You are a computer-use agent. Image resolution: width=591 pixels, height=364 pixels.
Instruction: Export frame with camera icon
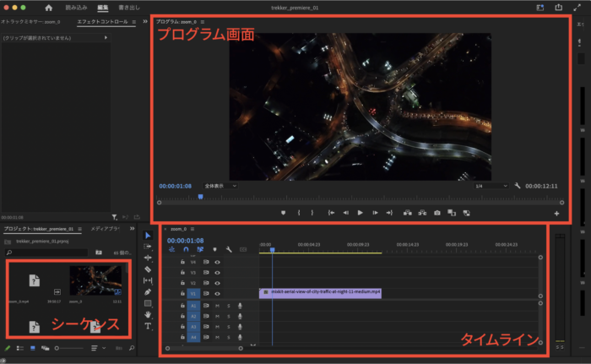436,213
